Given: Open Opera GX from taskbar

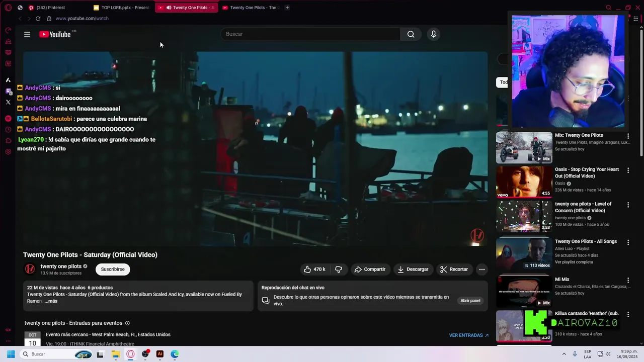Looking at the screenshot, I should 130,354.
